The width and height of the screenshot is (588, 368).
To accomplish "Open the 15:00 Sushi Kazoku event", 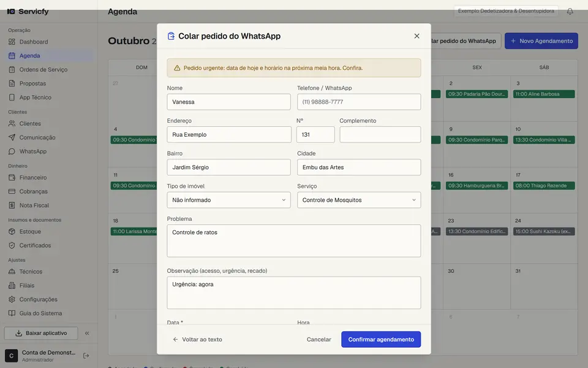I will tap(544, 231).
